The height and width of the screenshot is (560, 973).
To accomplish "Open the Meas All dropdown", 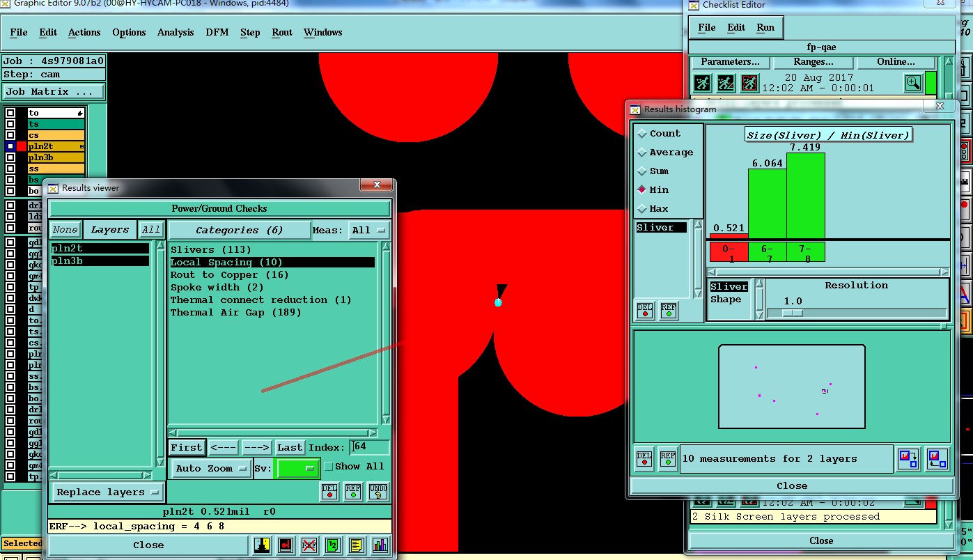I will (368, 231).
